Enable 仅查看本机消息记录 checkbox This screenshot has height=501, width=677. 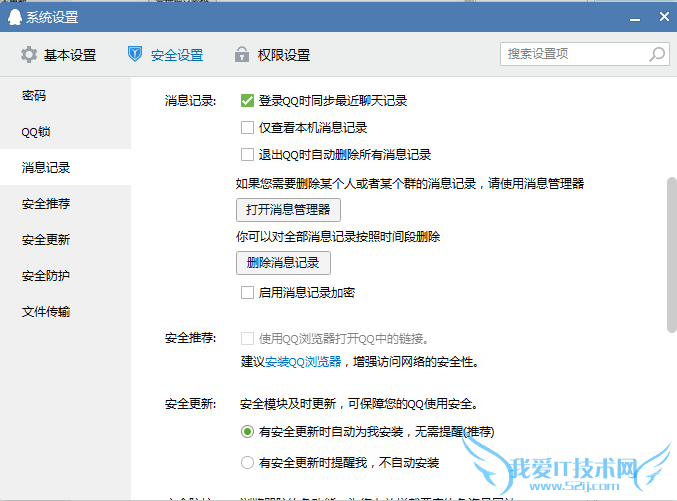(247, 128)
